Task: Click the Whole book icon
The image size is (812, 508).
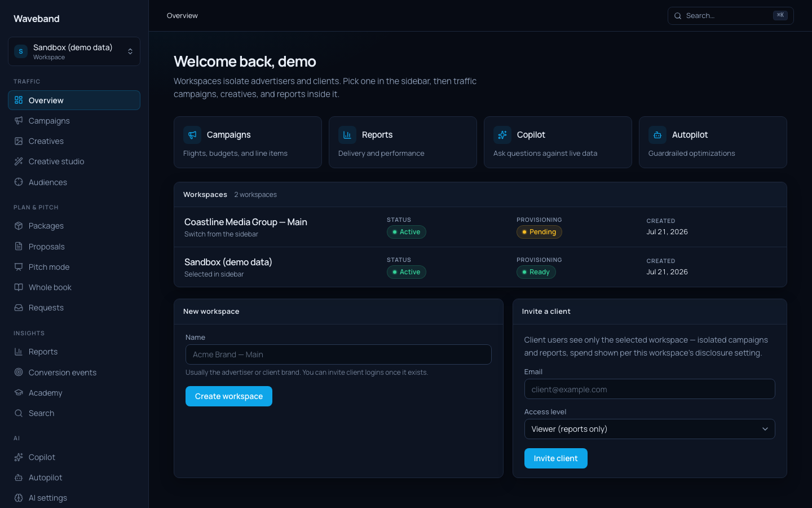Action: point(19,287)
